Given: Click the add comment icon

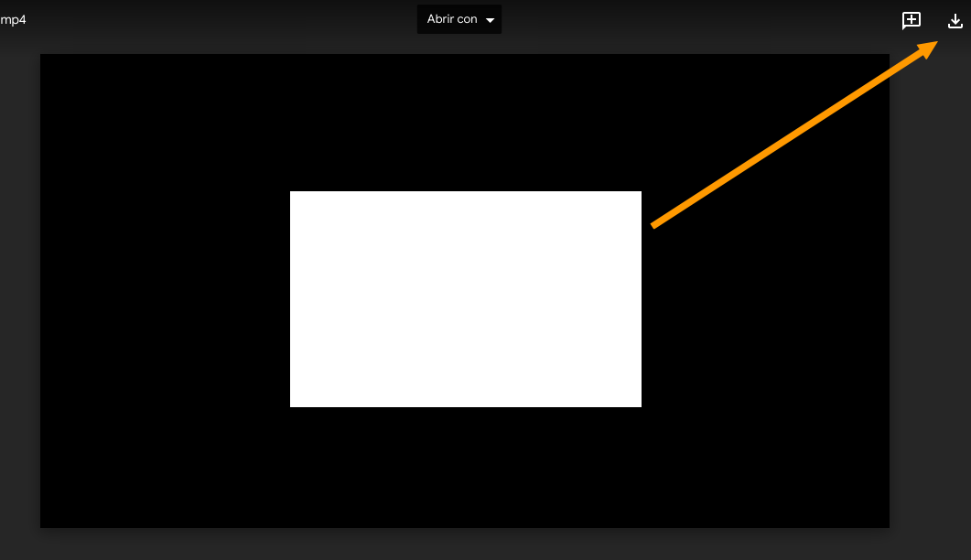Looking at the screenshot, I should click(911, 21).
